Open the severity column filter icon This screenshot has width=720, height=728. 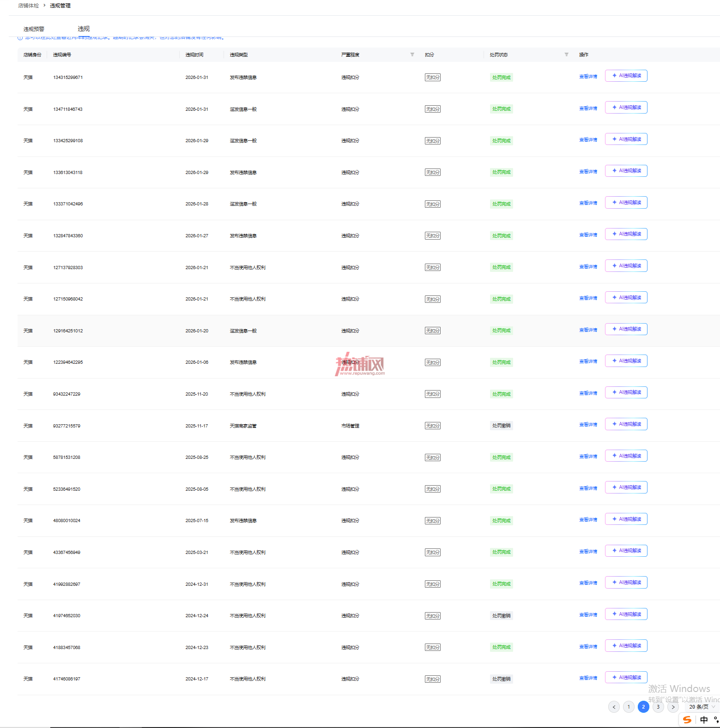tap(412, 54)
